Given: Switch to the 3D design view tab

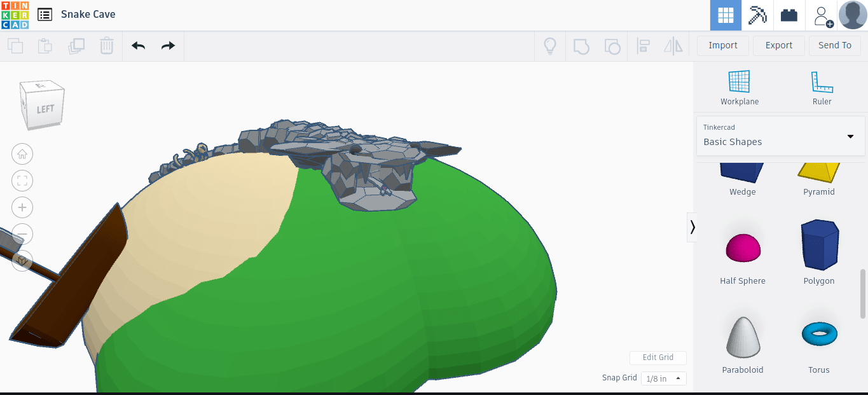Looking at the screenshot, I should click(x=726, y=15).
